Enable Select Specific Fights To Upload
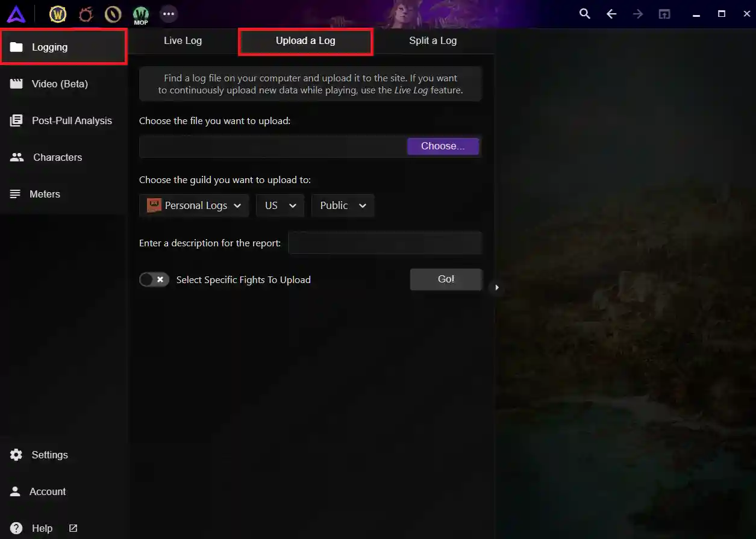The width and height of the screenshot is (756, 539). [154, 279]
